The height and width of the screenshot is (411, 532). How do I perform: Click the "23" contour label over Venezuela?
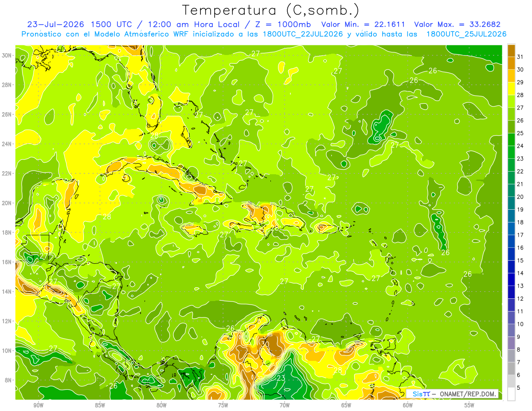tap(281, 378)
